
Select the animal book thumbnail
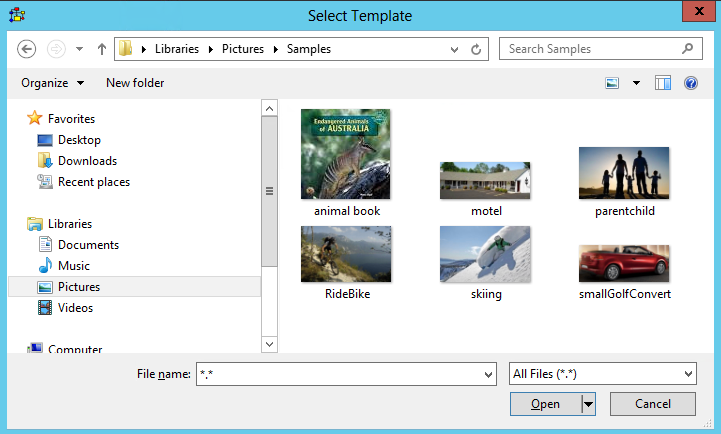(346, 155)
